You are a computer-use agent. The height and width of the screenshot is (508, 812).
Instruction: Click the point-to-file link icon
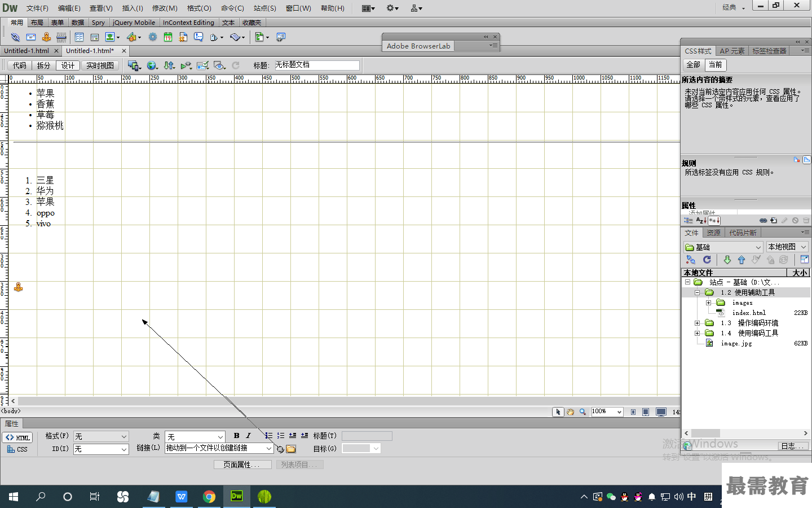pyautogui.click(x=280, y=449)
